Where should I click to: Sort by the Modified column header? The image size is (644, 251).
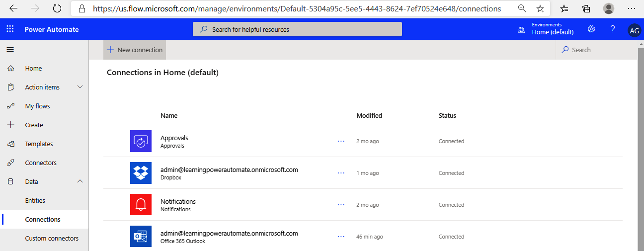click(x=369, y=115)
